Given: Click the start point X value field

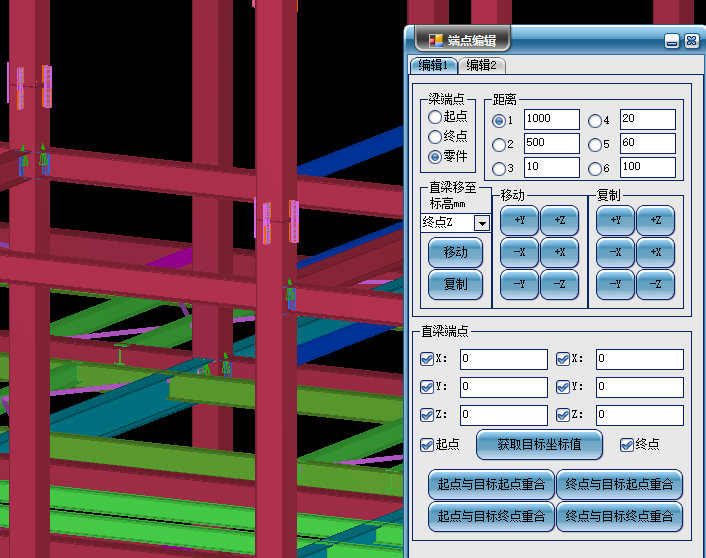Looking at the screenshot, I should click(x=504, y=359).
